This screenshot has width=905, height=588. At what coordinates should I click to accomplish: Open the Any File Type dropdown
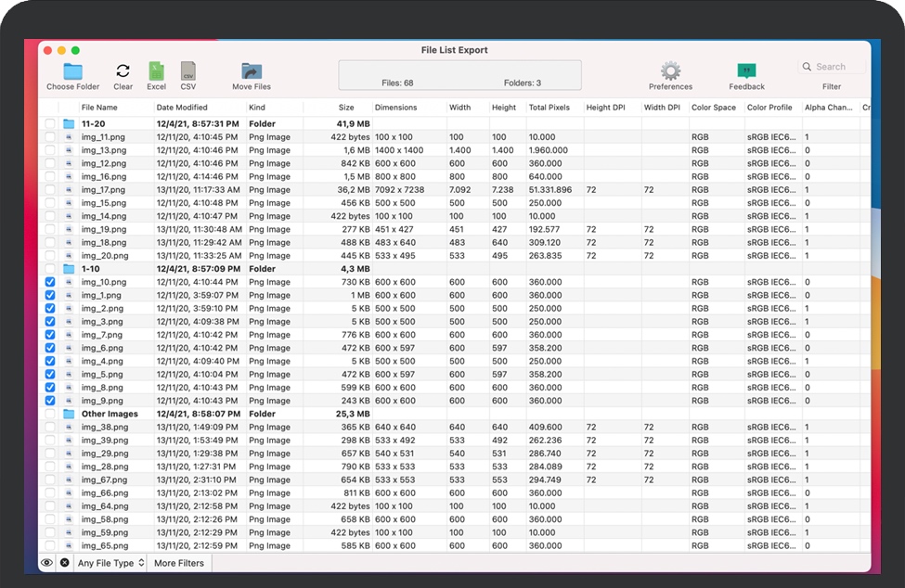pos(111,563)
